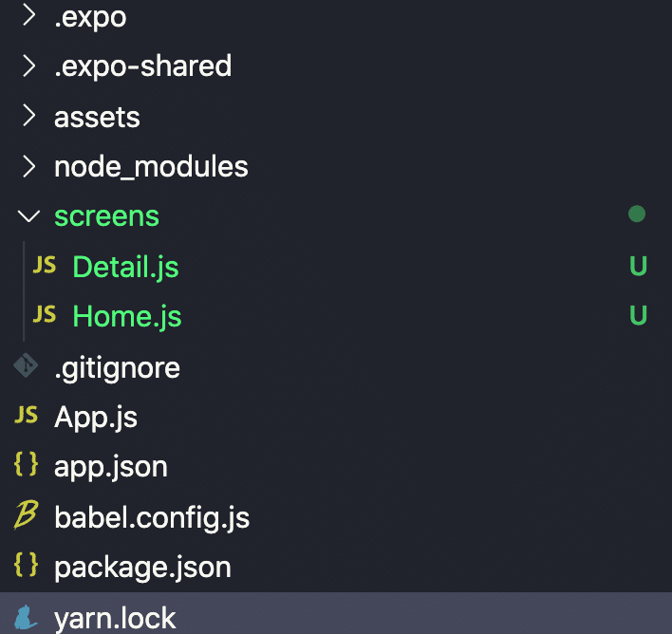The width and height of the screenshot is (672, 634).
Task: Open the package.json file
Action: pyautogui.click(x=142, y=567)
